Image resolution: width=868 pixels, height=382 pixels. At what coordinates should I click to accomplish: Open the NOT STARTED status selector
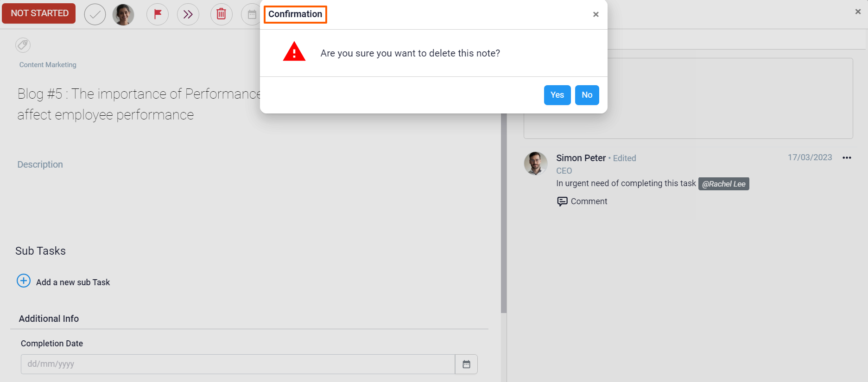(x=39, y=13)
